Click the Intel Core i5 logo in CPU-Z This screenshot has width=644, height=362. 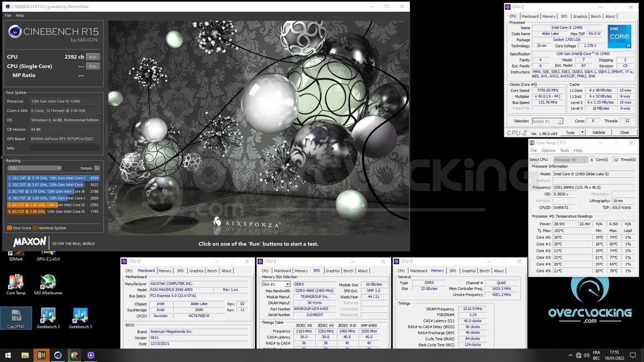click(x=619, y=36)
